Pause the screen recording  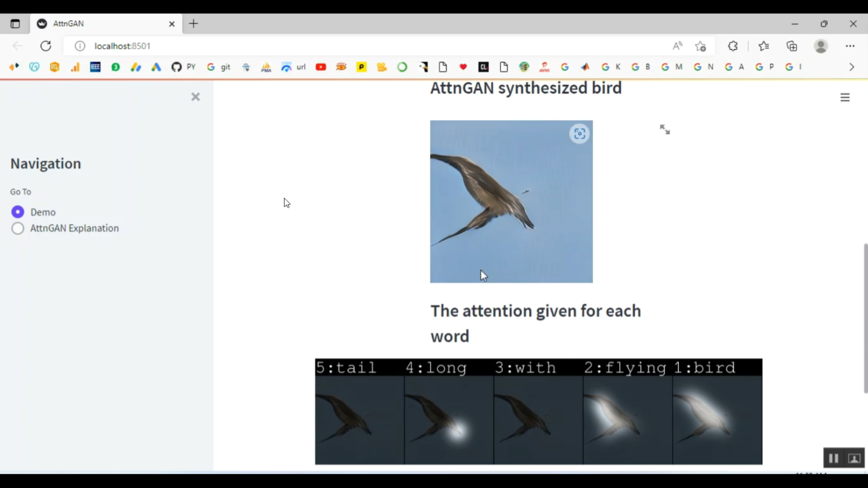[833, 459]
